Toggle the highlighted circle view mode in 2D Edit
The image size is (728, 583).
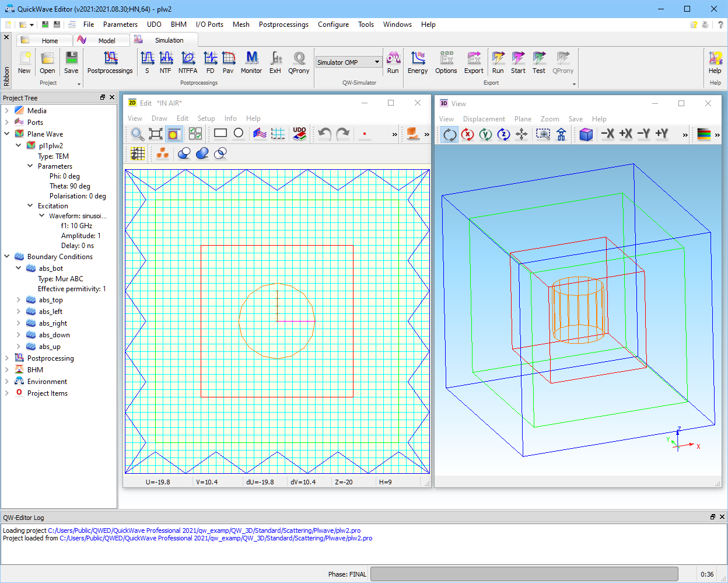[x=173, y=134]
